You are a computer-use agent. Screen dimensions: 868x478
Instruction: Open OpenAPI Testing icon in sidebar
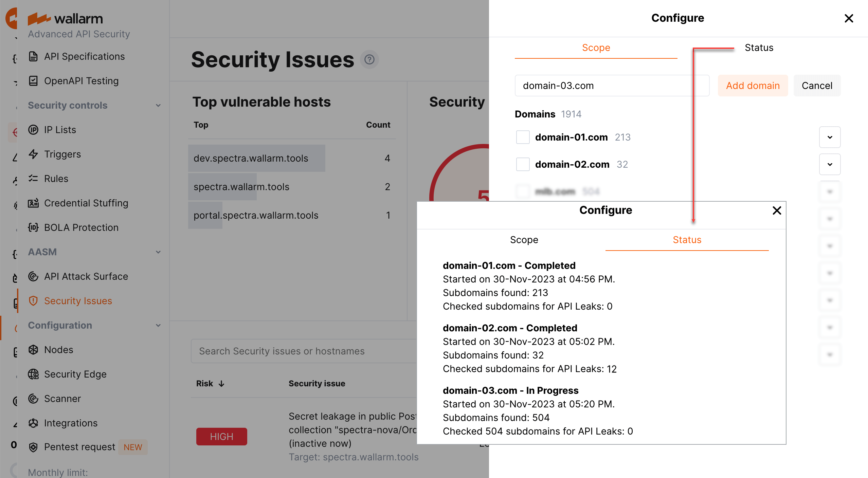(x=33, y=81)
